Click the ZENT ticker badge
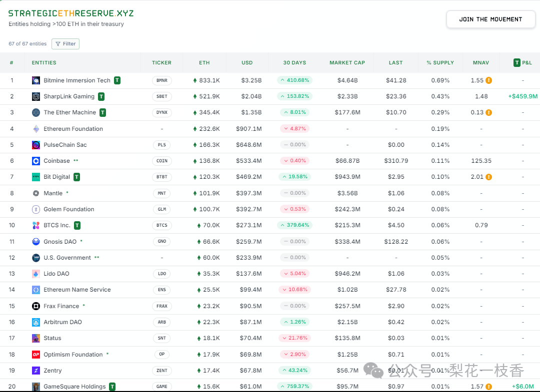 162,371
